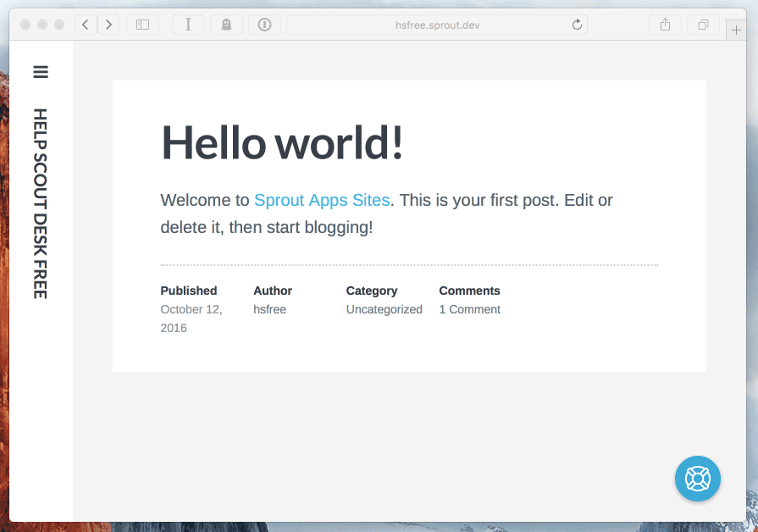Reload the page with refresh icon
The image size is (758, 532).
(577, 25)
